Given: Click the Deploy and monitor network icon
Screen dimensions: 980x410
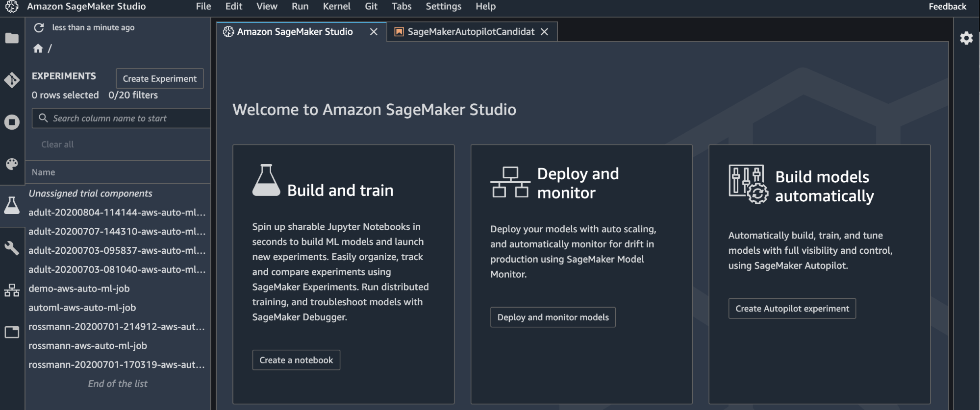Looking at the screenshot, I should pyautogui.click(x=510, y=182).
